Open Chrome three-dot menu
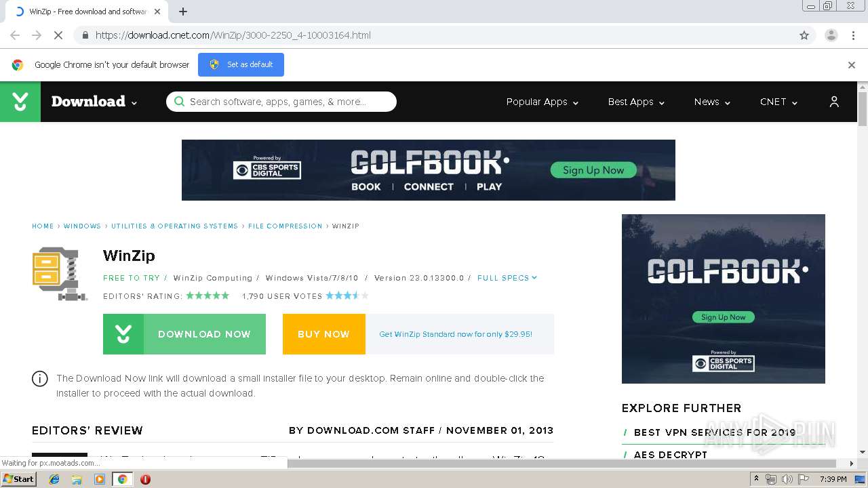 point(854,35)
